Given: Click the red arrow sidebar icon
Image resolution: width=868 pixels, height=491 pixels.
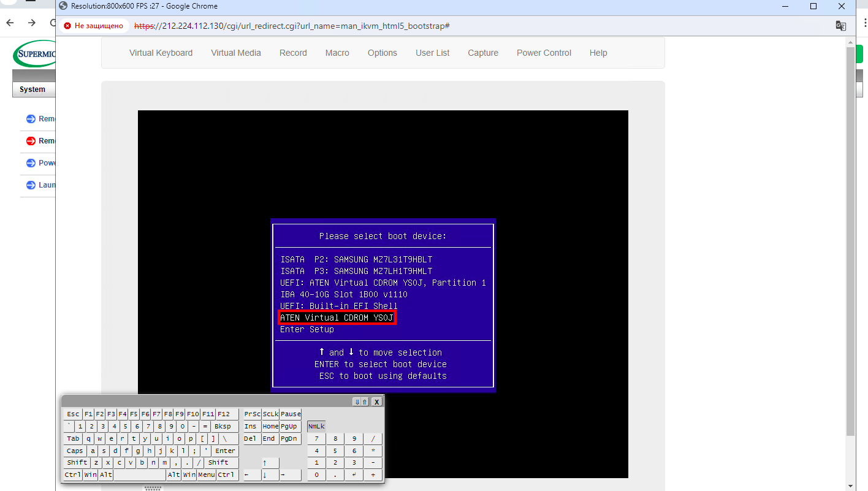Looking at the screenshot, I should pos(31,141).
